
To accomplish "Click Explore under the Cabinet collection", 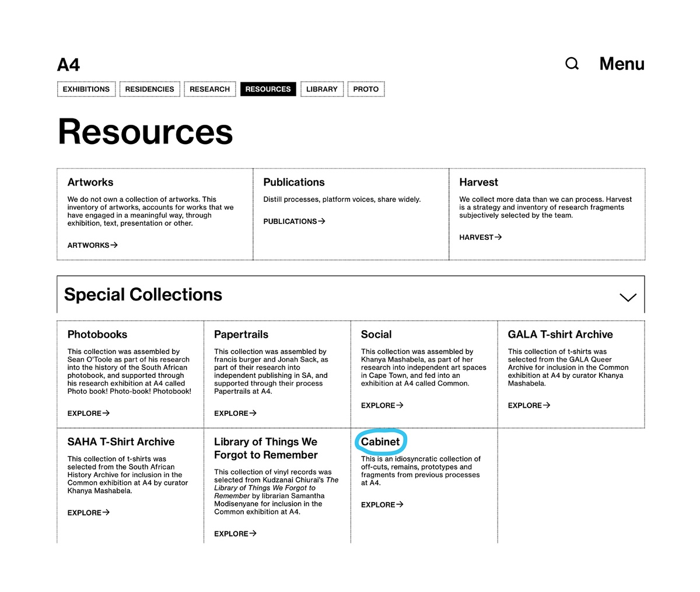I will [x=382, y=505].
